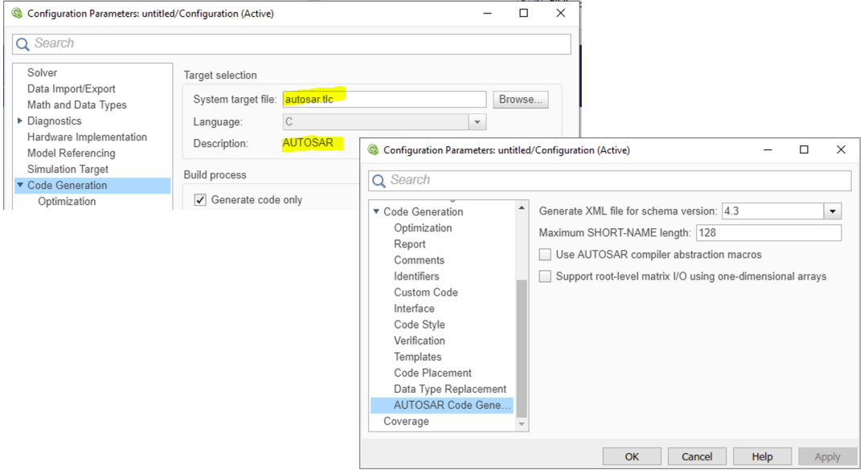Screen dimensions: 868x474
Task: Select Code Generation in front window tree
Action: [x=423, y=211]
